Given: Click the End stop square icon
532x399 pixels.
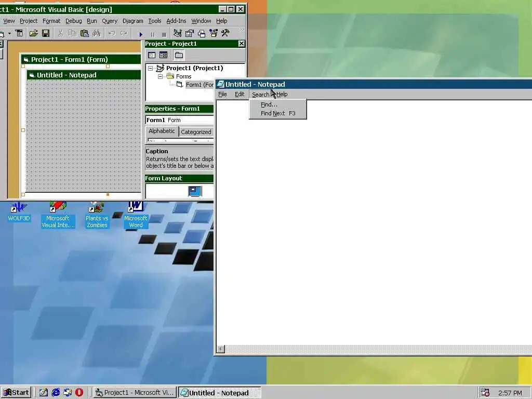Looking at the screenshot, I should (164, 34).
